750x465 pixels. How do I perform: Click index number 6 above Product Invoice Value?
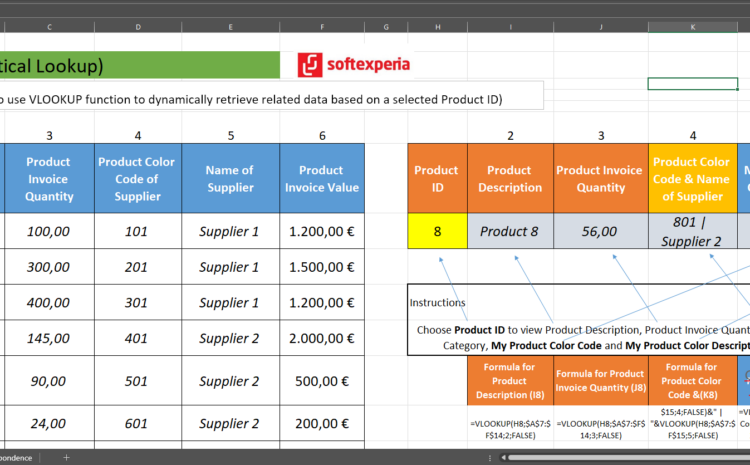tap(322, 136)
